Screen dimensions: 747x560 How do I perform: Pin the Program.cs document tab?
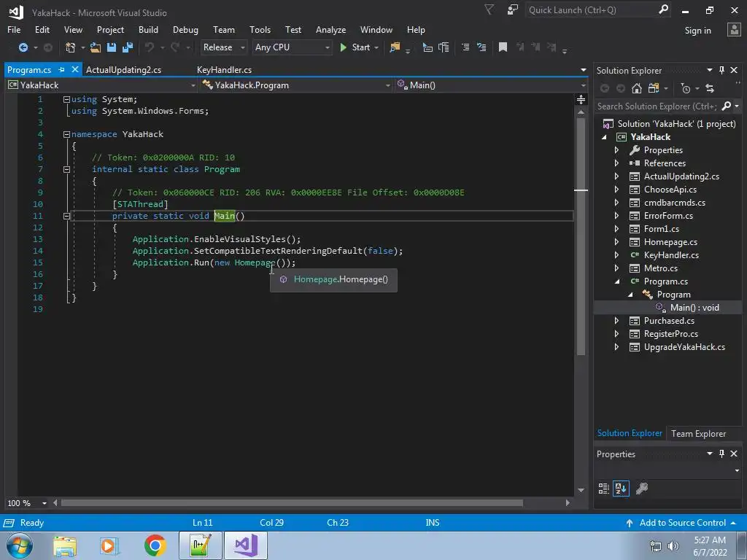click(x=61, y=69)
